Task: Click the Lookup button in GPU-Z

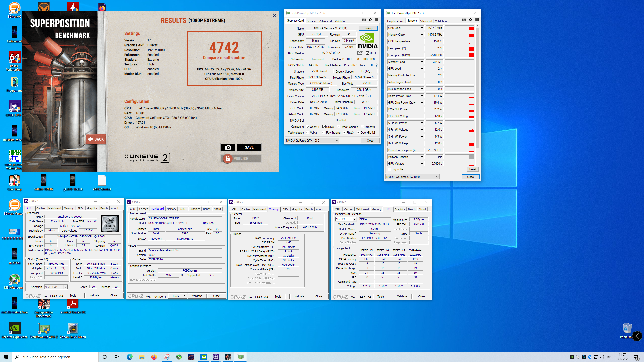Action: (x=368, y=28)
